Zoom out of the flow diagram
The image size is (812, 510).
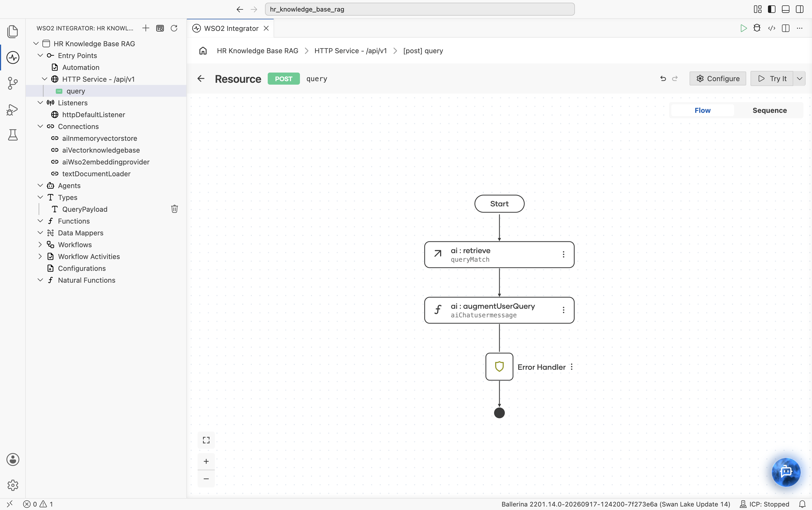[206, 479]
